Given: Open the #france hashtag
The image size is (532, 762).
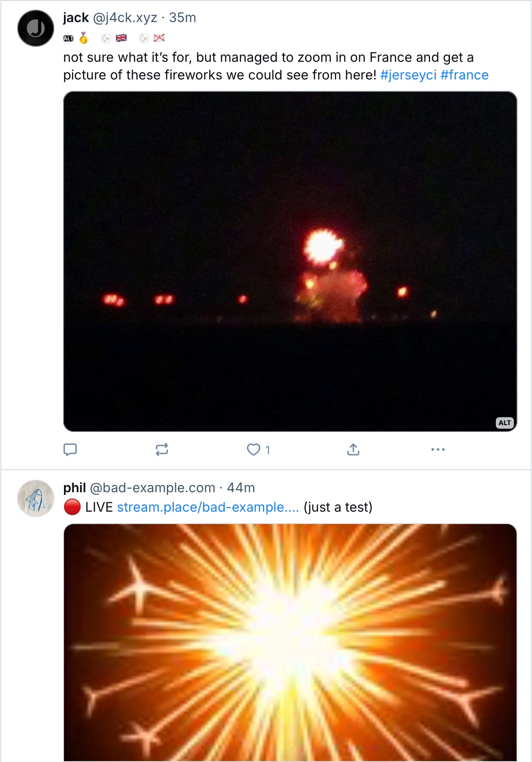Looking at the screenshot, I should coord(465,75).
